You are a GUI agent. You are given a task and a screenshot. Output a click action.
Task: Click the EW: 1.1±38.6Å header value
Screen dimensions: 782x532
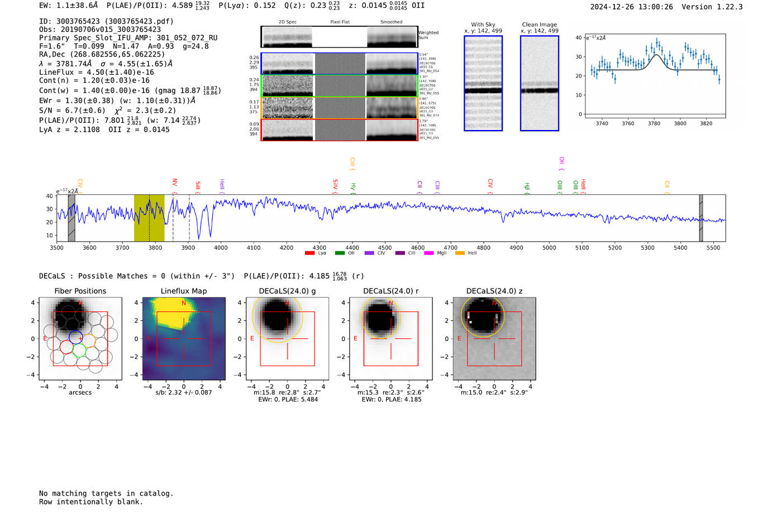coord(68,5)
